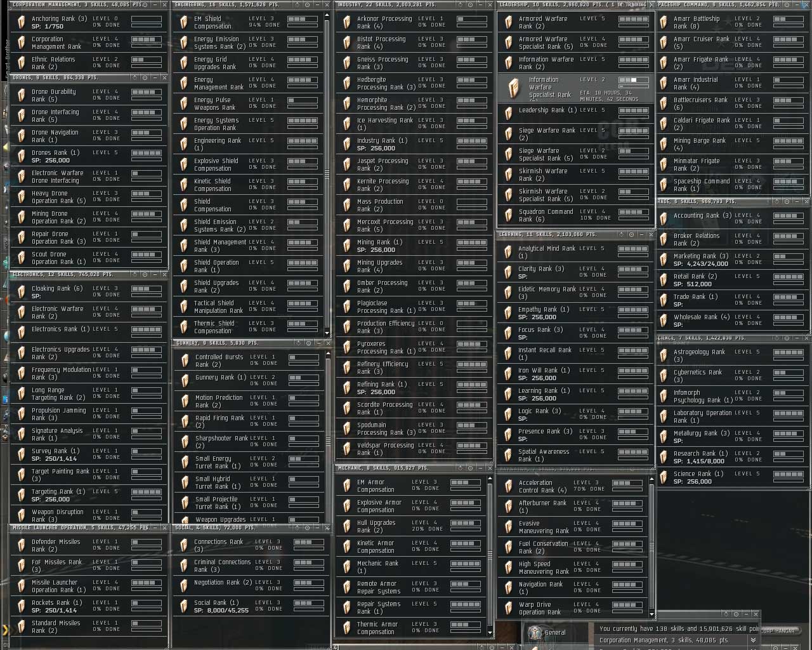Viewport: 812px width, 650px height.
Task: Click the Information Warfare Specialist skill icon
Action: (514, 88)
